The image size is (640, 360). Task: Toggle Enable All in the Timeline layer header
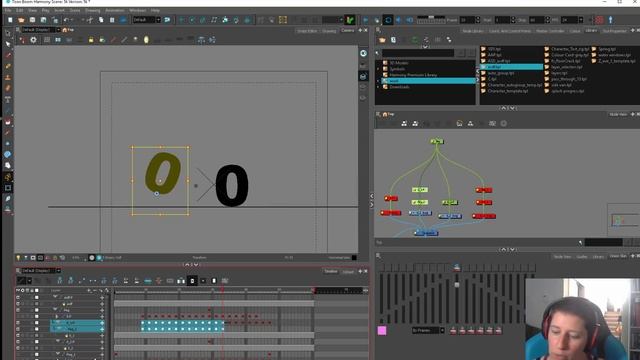point(18,290)
